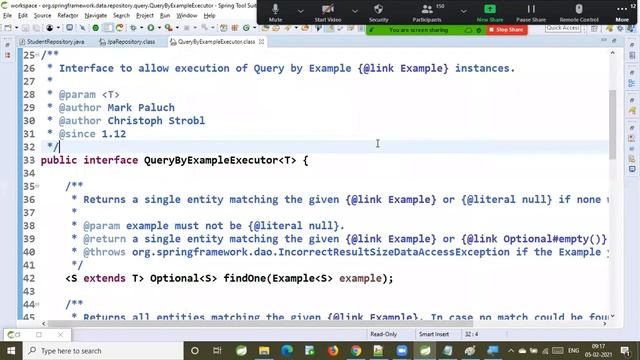Image resolution: width=640 pixels, height=360 pixels.
Task: Stop the screen share
Action: [506, 30]
